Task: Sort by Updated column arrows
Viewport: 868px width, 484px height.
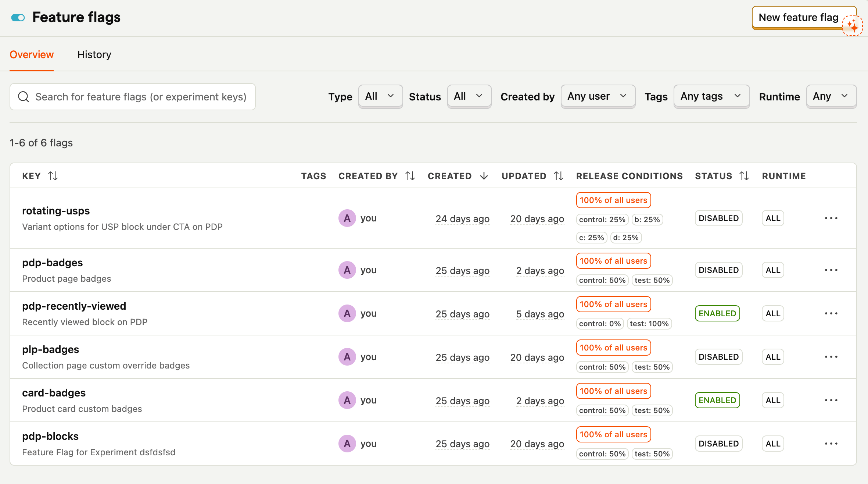Action: [x=559, y=176]
